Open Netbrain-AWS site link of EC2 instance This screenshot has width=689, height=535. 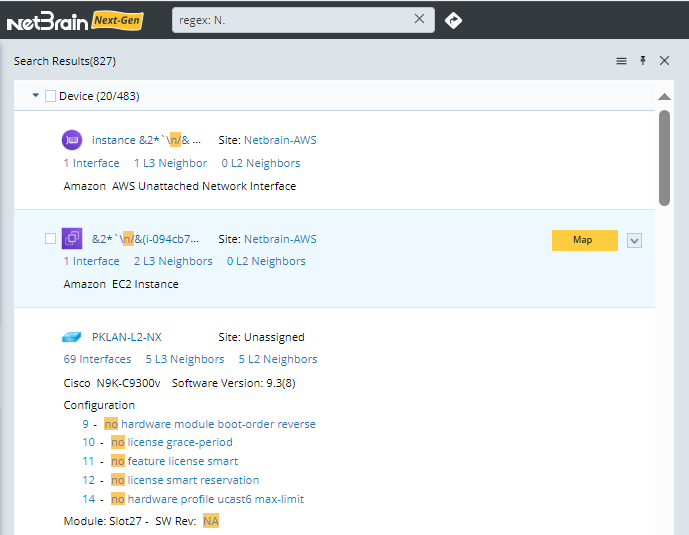[x=280, y=239]
